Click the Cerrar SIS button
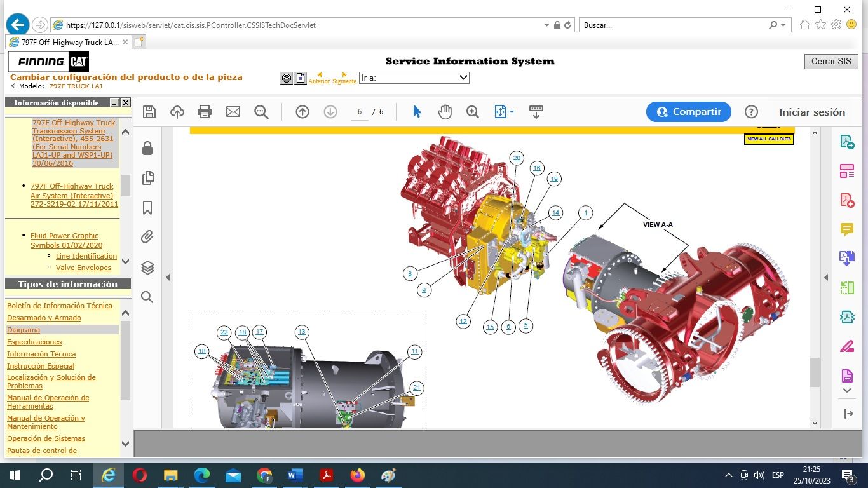 pyautogui.click(x=831, y=62)
